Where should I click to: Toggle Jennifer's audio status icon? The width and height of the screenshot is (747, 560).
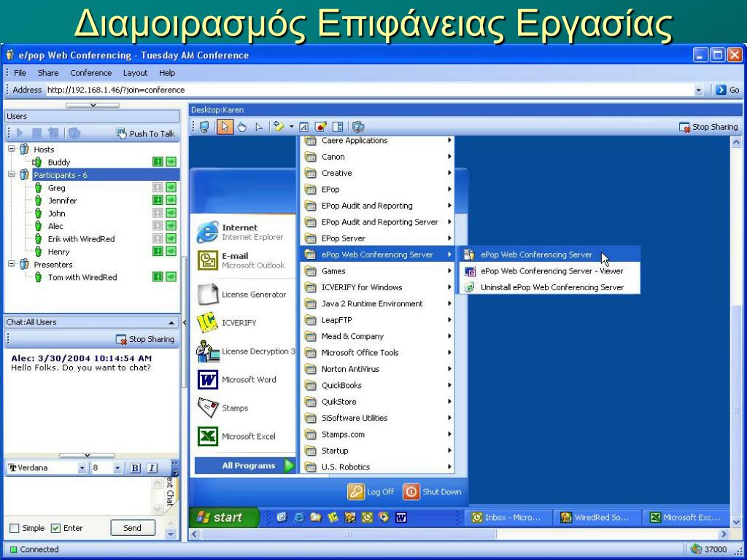[171, 201]
